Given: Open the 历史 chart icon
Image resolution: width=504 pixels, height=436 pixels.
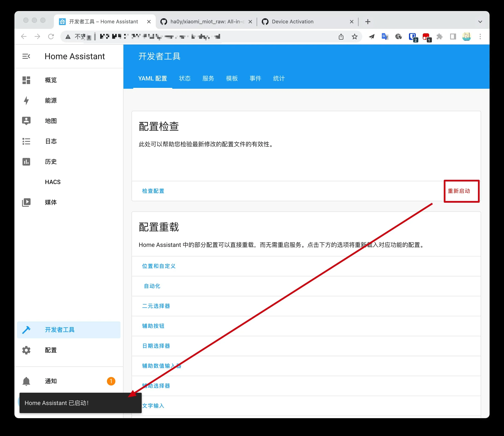Looking at the screenshot, I should point(26,162).
